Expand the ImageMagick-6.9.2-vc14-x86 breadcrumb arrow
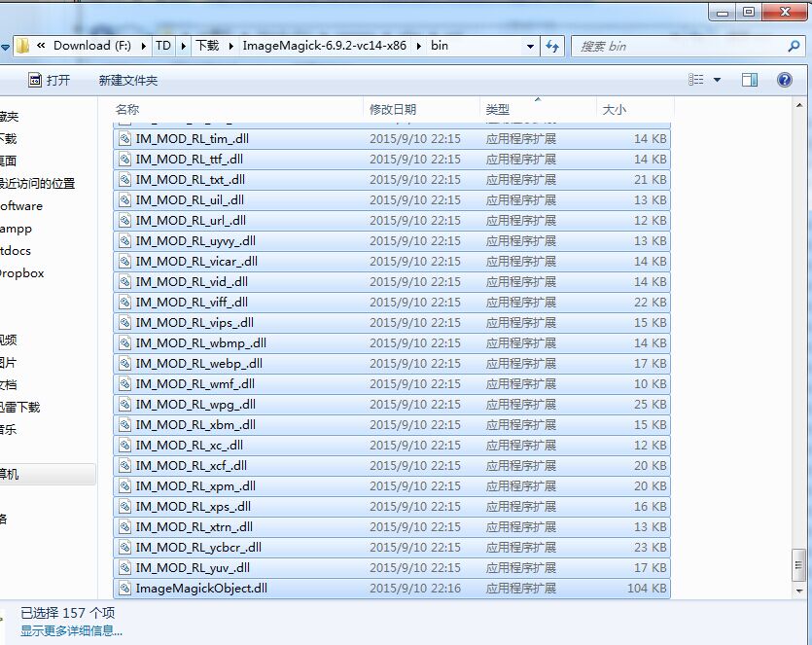This screenshot has width=812, height=645. (418, 46)
